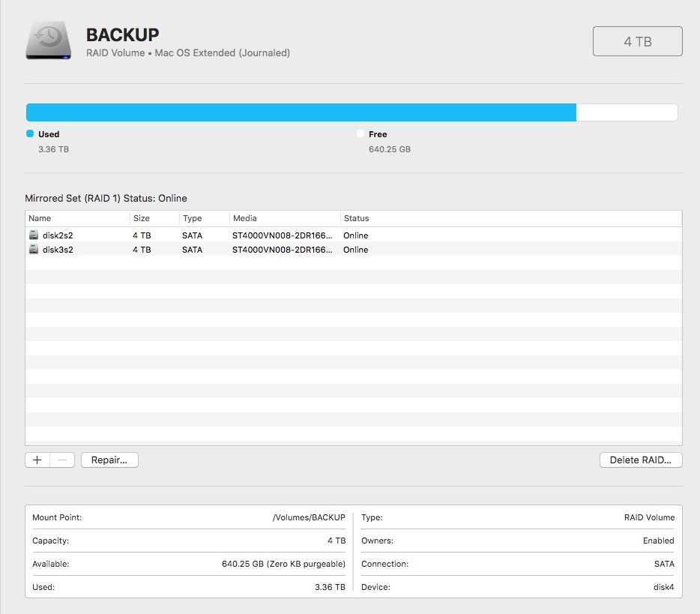Click the Connection label
This screenshot has width=700, height=614.
pyautogui.click(x=384, y=564)
